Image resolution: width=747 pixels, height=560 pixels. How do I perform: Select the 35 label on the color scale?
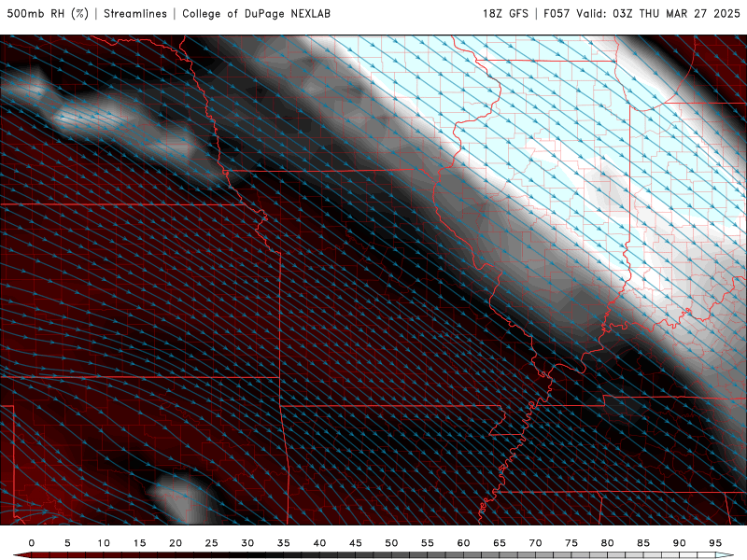[x=284, y=543]
